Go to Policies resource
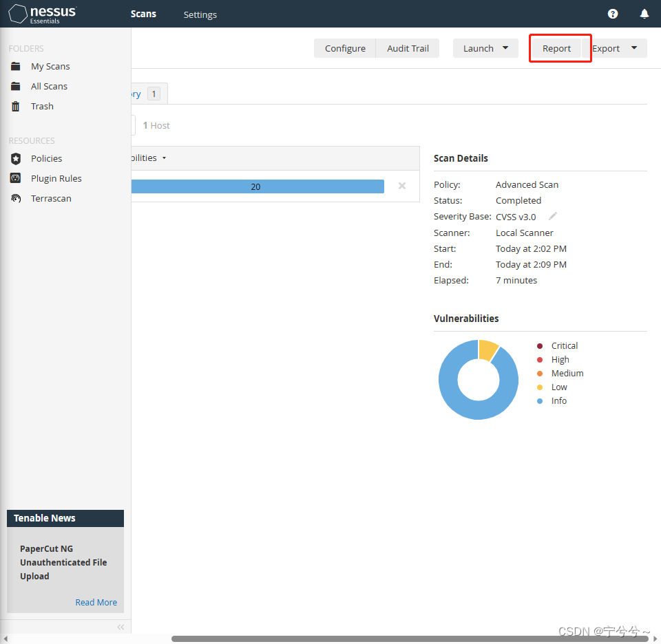 [x=46, y=158]
